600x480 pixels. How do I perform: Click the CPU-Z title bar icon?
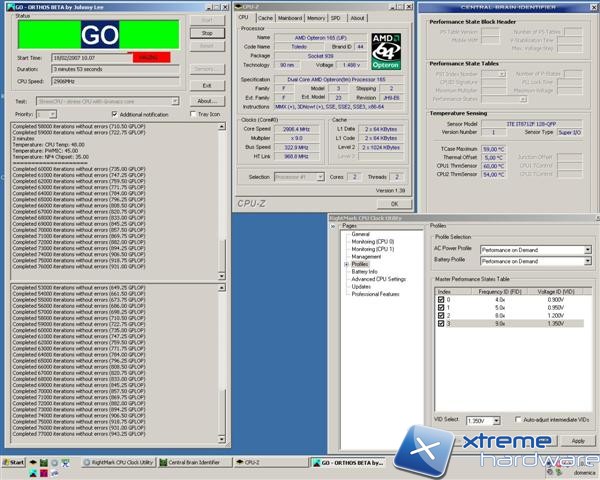pyautogui.click(x=240, y=5)
